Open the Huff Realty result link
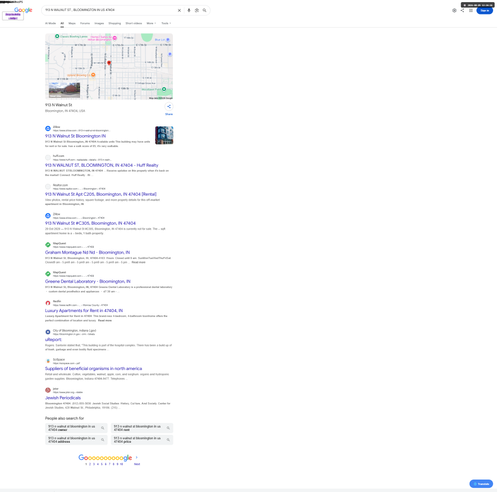500x492 pixels. tap(102, 165)
